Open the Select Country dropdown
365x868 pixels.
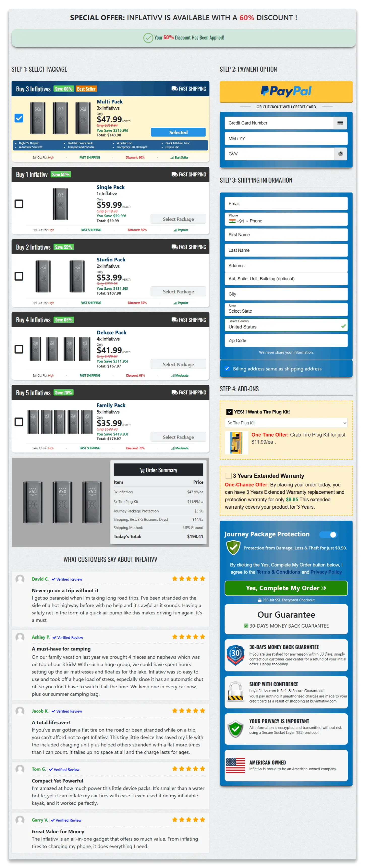coord(286,325)
